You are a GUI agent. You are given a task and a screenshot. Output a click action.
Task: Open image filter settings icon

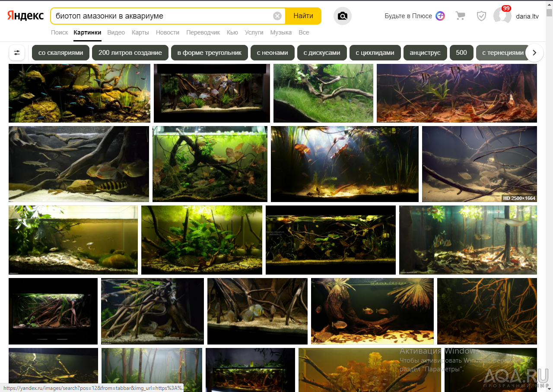[17, 53]
